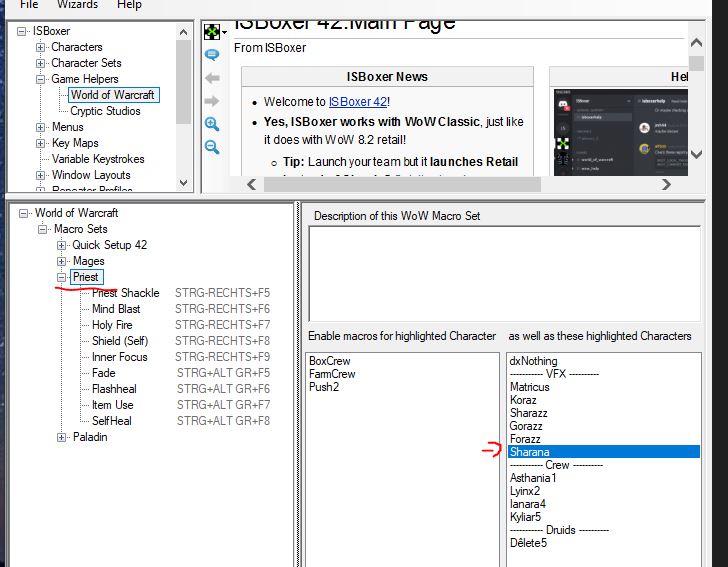Select Forazz in the characters list

(525, 439)
